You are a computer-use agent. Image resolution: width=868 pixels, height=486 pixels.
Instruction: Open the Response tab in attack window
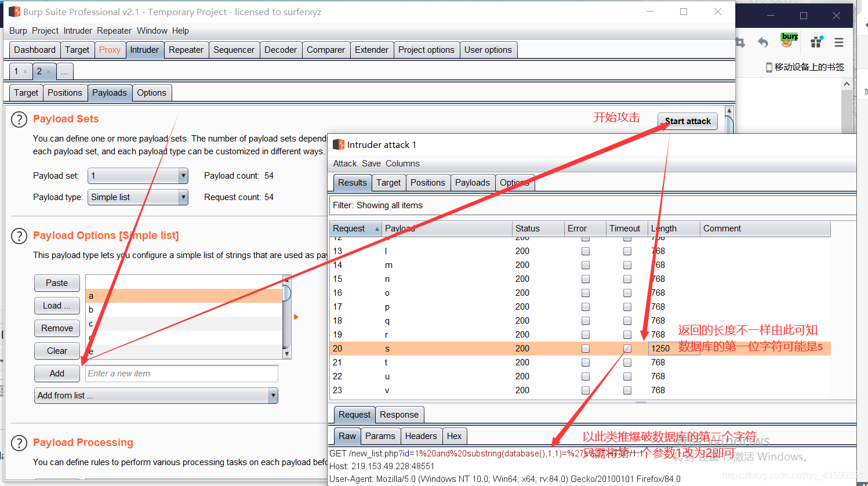coord(399,415)
